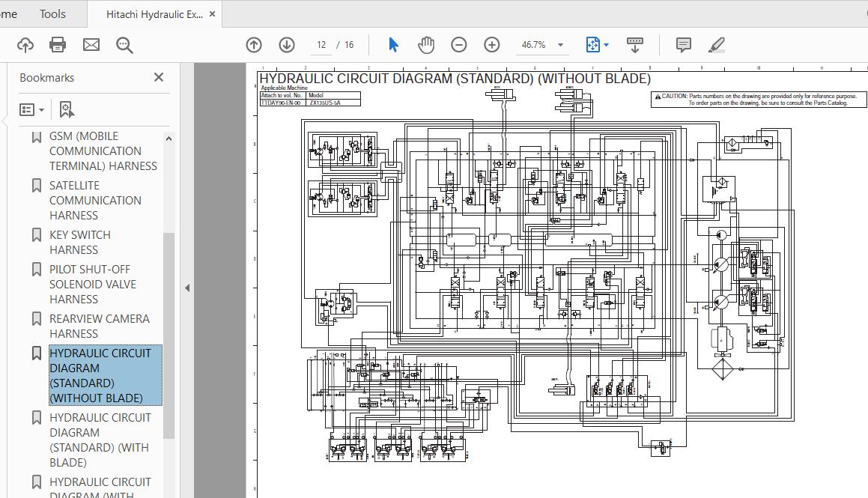Open the page fit options arrow

point(606,45)
